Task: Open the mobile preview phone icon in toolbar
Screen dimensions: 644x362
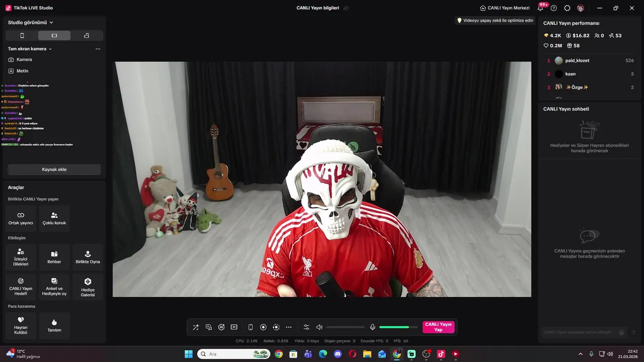Action: click(251, 327)
